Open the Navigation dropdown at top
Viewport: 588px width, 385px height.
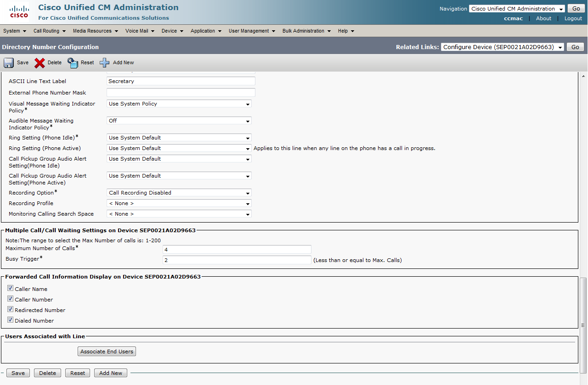pyautogui.click(x=517, y=9)
